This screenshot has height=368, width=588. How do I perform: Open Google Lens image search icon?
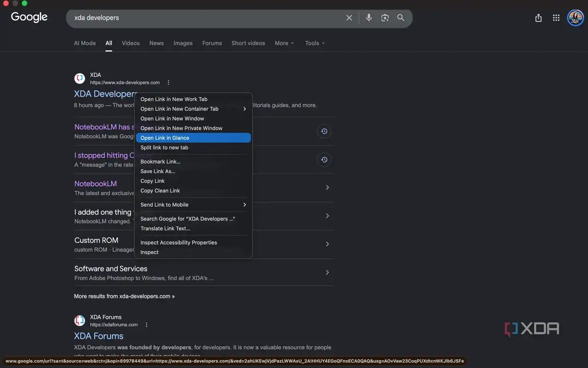[385, 18]
